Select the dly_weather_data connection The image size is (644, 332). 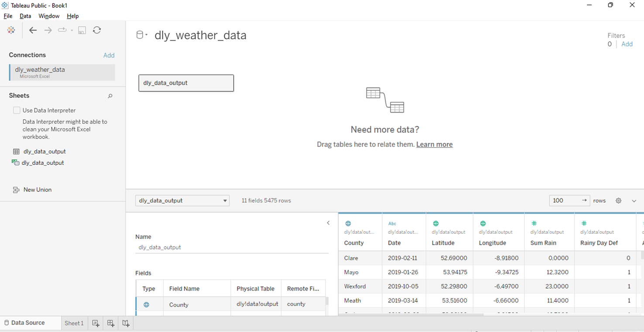62,72
